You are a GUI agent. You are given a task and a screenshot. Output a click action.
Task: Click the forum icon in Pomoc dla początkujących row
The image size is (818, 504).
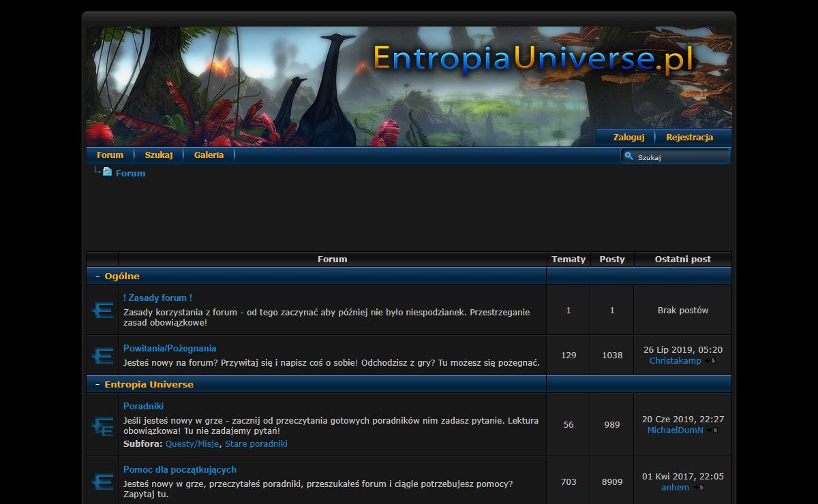click(102, 482)
